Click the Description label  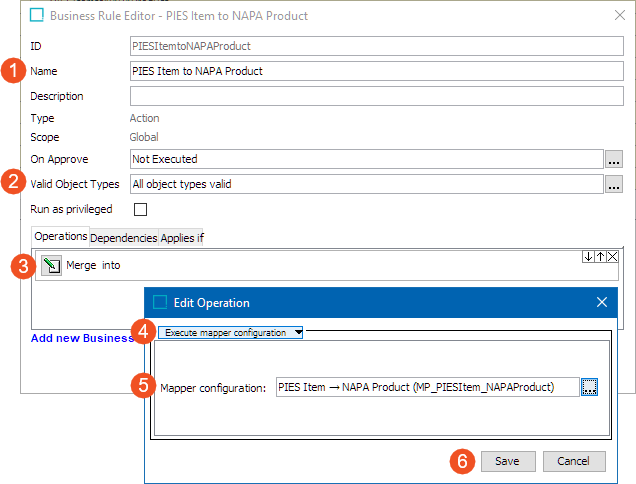pyautogui.click(x=57, y=96)
